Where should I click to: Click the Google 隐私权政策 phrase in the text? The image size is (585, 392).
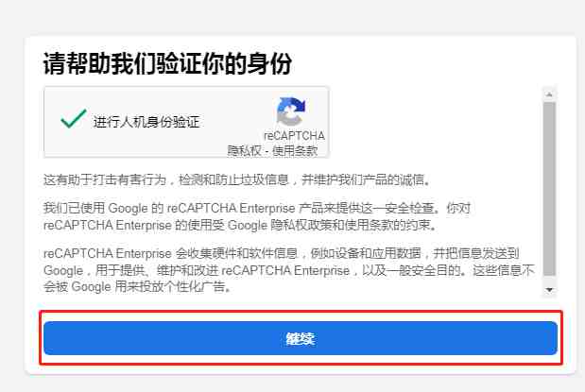point(273,225)
